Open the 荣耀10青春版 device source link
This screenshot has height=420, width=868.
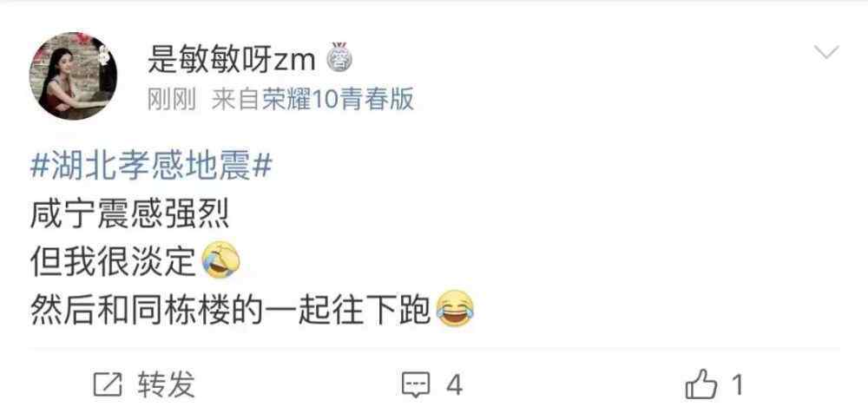338,100
